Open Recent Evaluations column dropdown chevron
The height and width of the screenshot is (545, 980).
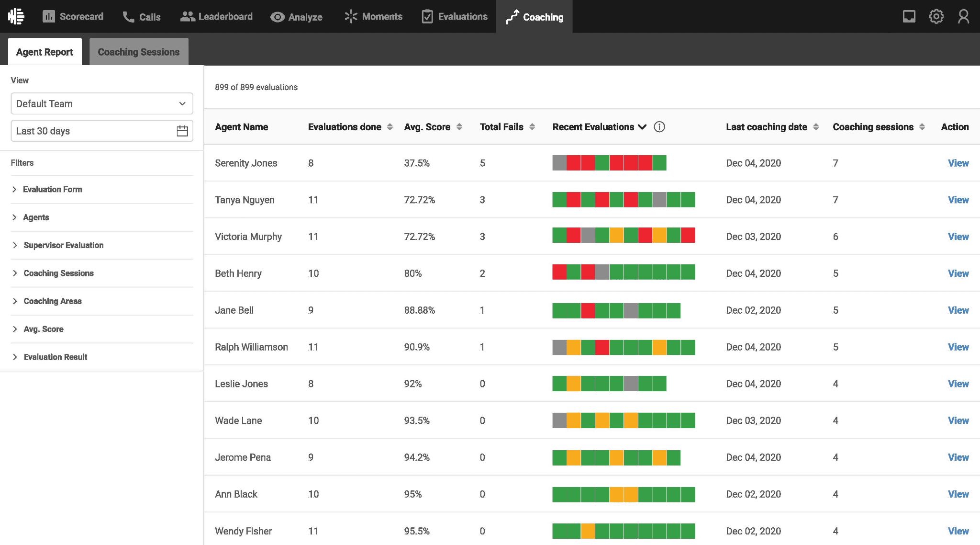[x=642, y=127]
